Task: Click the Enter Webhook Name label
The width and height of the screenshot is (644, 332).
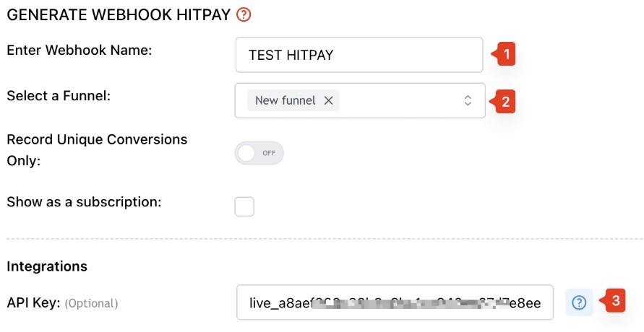Action: click(x=80, y=50)
